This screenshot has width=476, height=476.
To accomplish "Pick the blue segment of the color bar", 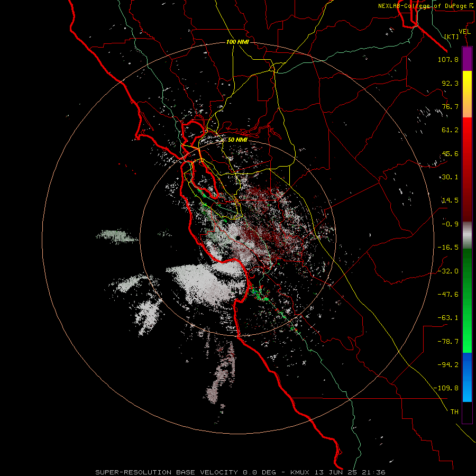I will [467, 377].
